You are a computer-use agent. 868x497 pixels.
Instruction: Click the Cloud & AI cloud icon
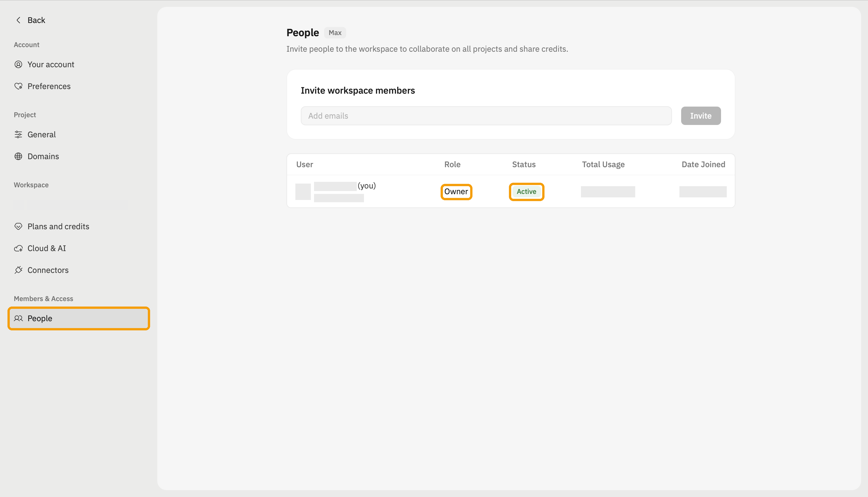point(18,248)
